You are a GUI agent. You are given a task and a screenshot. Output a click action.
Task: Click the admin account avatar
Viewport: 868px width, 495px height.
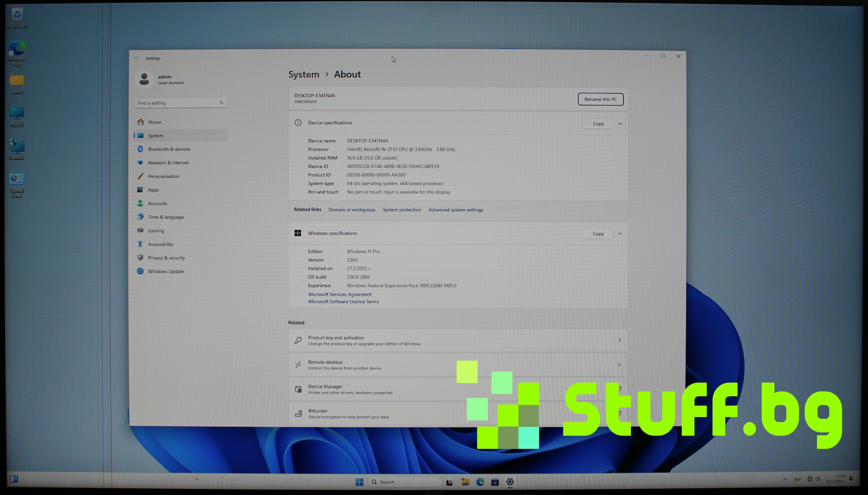tap(144, 79)
